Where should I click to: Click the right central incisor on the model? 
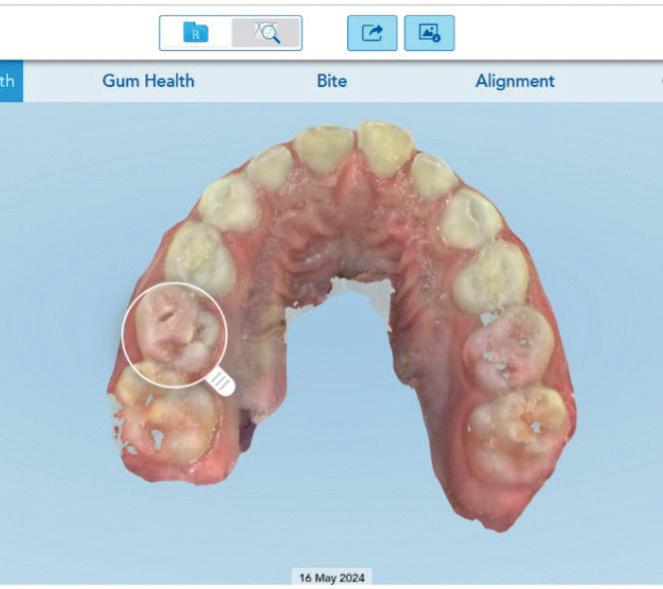point(384,149)
